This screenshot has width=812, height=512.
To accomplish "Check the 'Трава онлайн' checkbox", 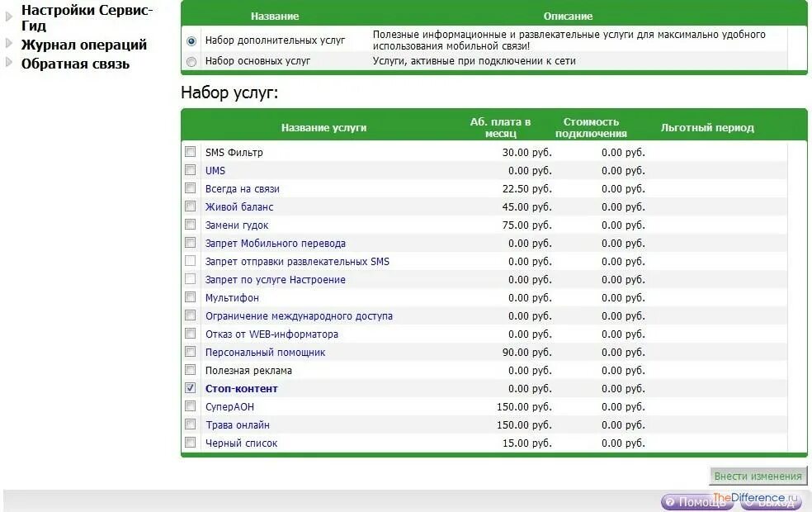I will point(190,424).
